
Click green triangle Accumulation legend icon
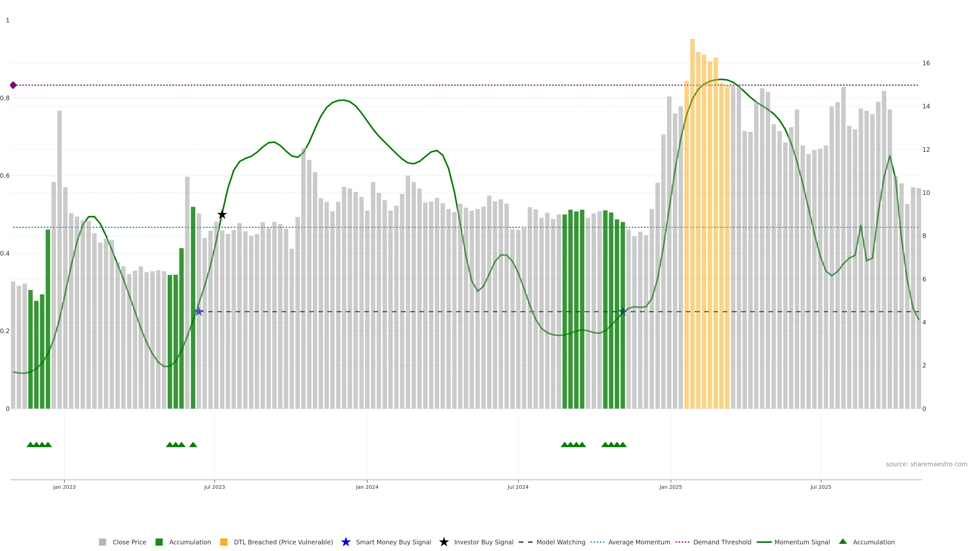843,542
